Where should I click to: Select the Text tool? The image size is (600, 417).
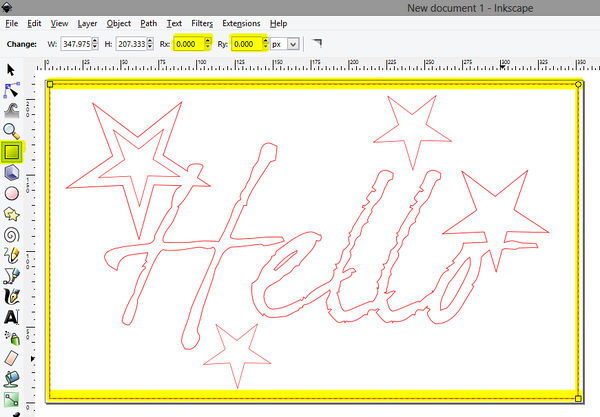[12, 316]
